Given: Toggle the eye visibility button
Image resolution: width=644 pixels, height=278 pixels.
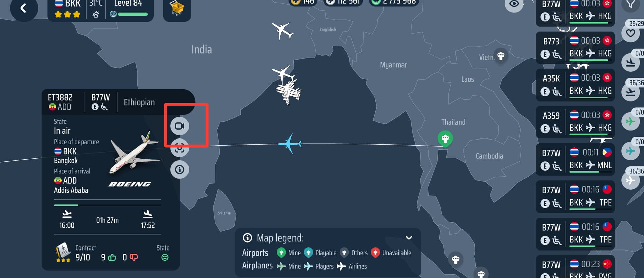Looking at the screenshot, I should point(514,4).
